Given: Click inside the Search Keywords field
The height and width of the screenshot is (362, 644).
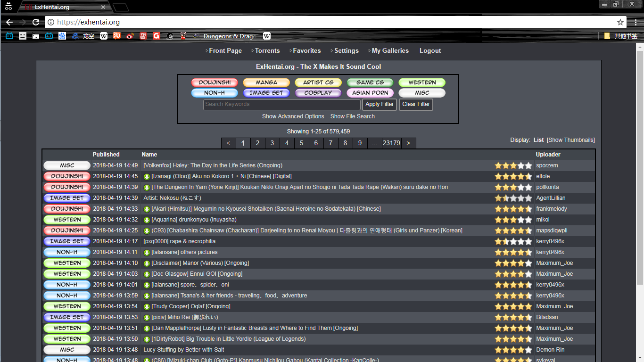Looking at the screenshot, I should click(282, 104).
